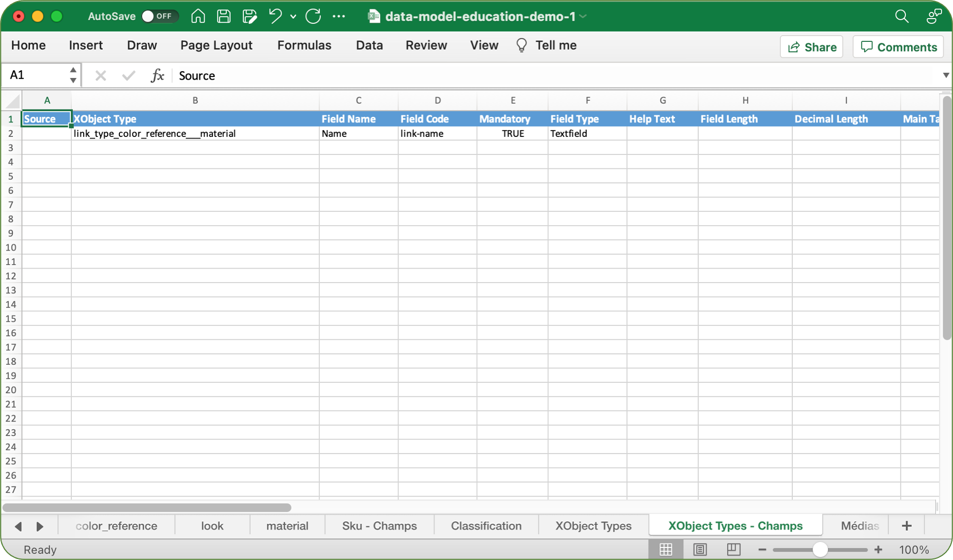Click the Select All corner triangle
The width and height of the screenshot is (953, 560).
[12, 100]
